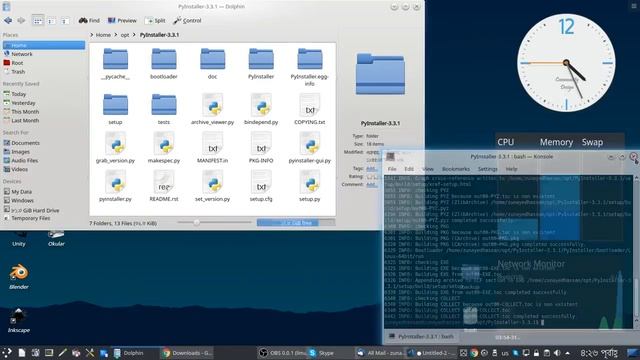The image size is (640, 360).
Task: Select the archive_viewer.py file
Action: point(212,109)
